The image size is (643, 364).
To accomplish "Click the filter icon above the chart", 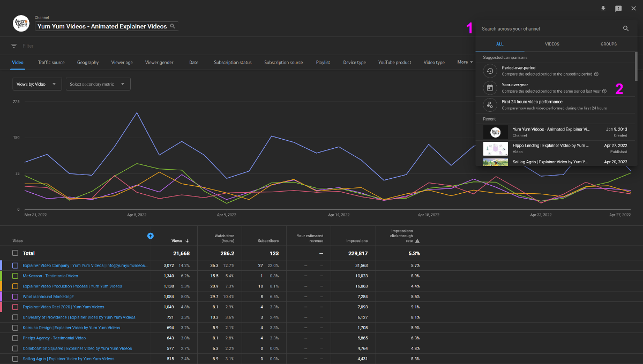I will coord(14,46).
